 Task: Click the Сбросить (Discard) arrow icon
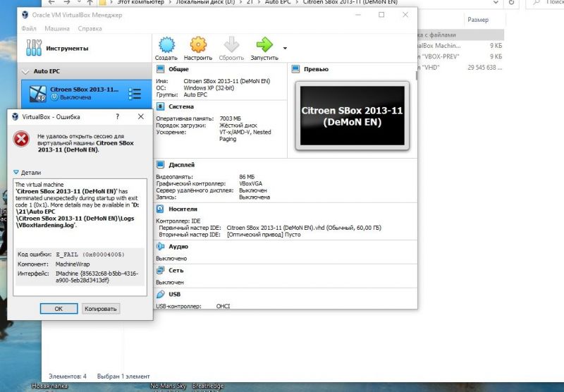(231, 45)
